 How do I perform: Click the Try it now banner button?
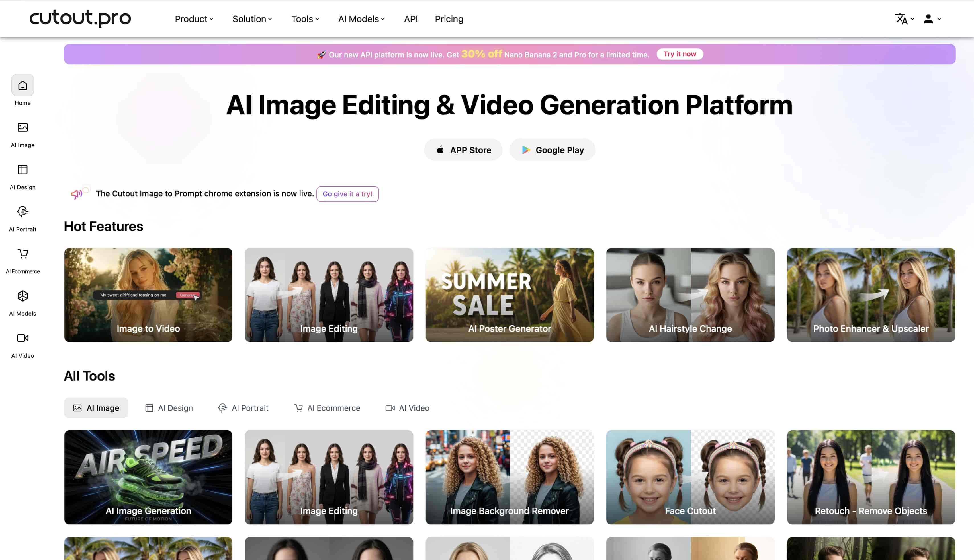coord(680,54)
